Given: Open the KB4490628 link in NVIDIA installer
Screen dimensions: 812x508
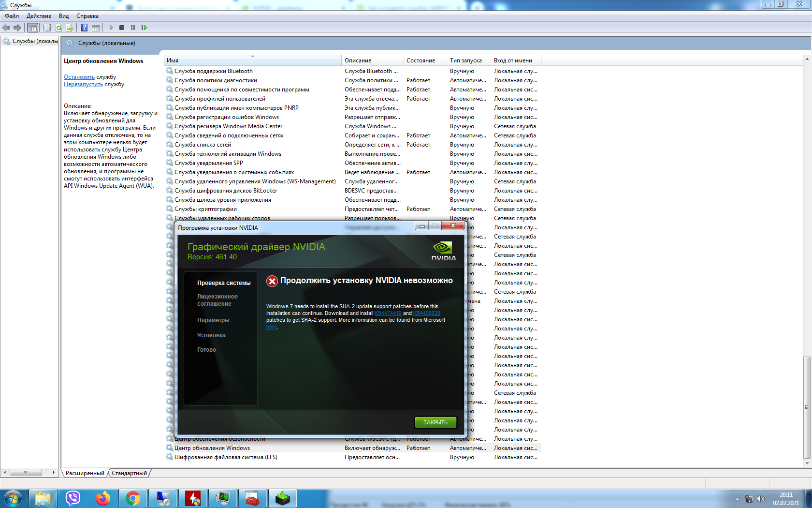Looking at the screenshot, I should pos(427,313).
